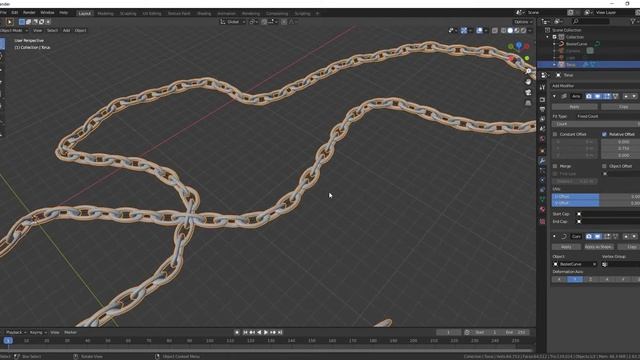Open the Global transform orientation dropdown

point(233,22)
